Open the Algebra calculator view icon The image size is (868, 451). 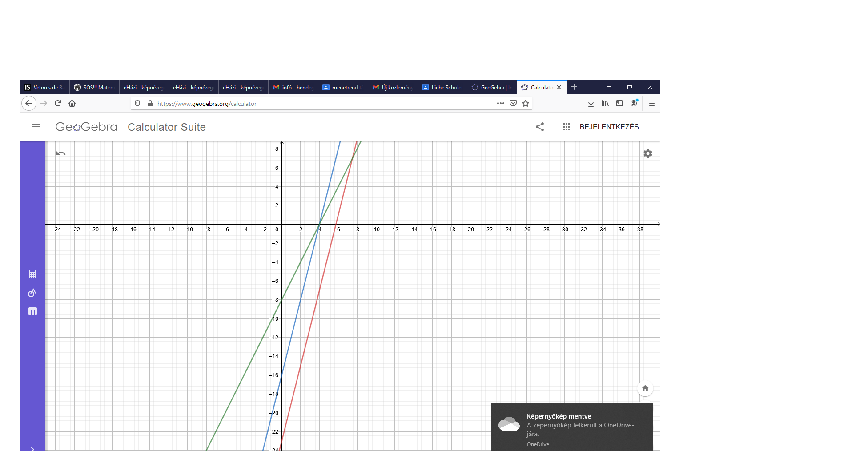[x=32, y=274]
